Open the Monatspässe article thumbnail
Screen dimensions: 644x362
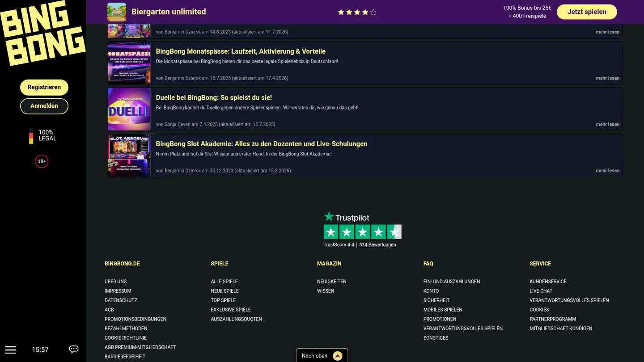click(129, 63)
